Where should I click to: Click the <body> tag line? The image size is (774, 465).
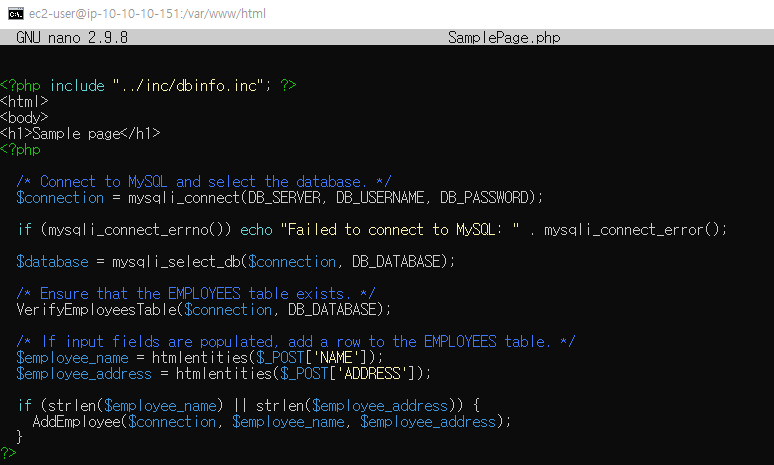tap(24, 117)
